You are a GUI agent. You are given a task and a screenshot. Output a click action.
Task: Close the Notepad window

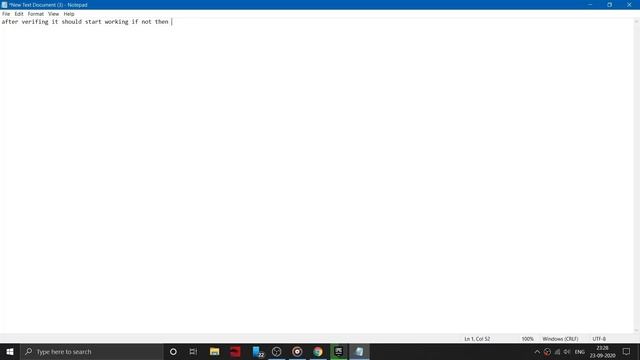[629, 4]
